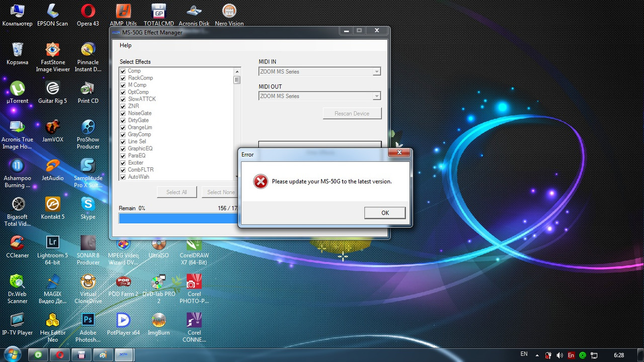Uncheck the RackComp effect
This screenshot has width=644, height=362.
pos(123,78)
